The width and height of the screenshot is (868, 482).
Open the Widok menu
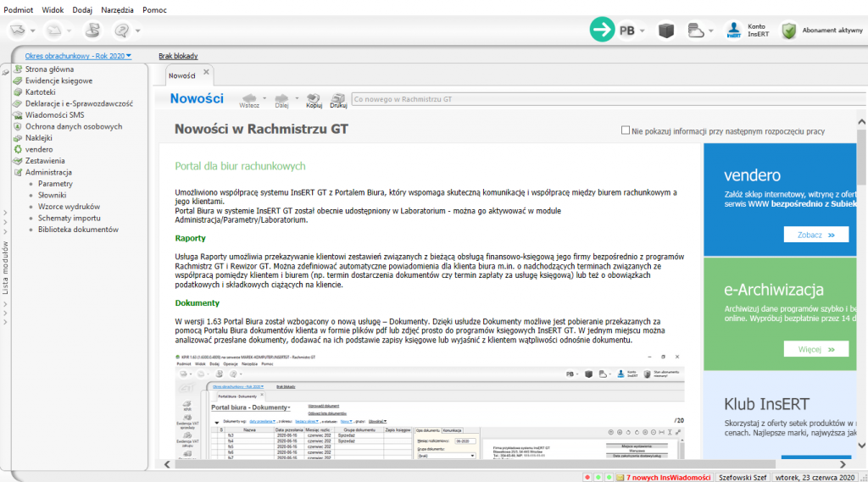point(53,10)
